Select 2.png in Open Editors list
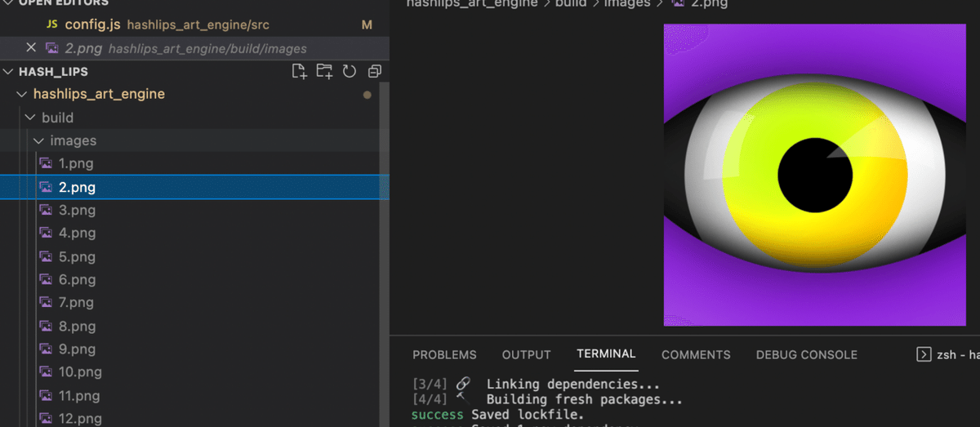This screenshot has height=427, width=980. (194, 47)
